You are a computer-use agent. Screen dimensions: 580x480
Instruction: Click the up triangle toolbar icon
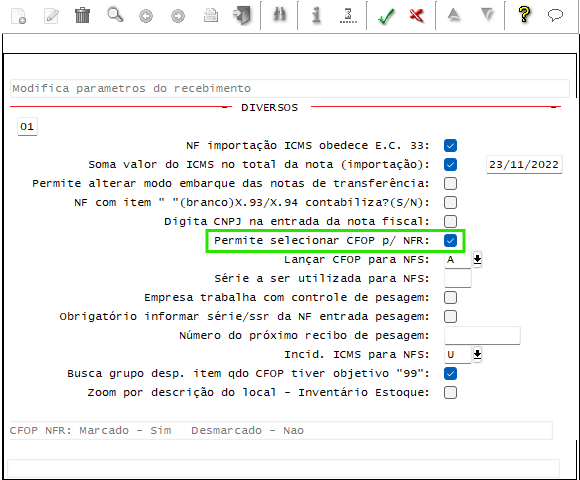[x=453, y=15]
